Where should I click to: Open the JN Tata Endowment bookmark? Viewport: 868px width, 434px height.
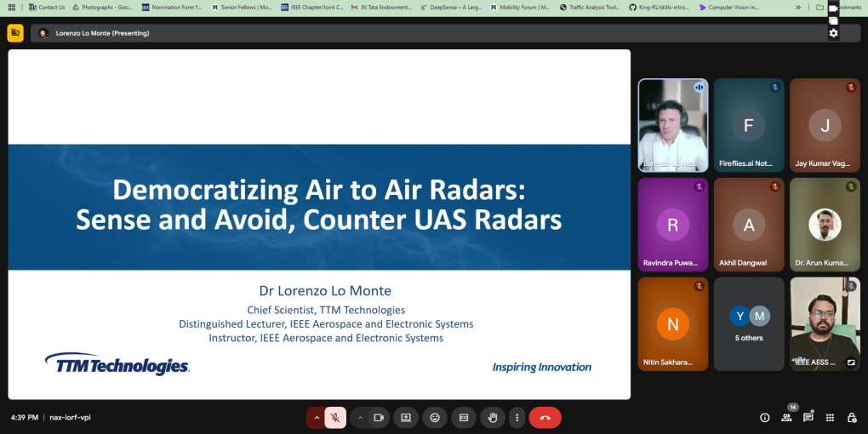click(382, 7)
